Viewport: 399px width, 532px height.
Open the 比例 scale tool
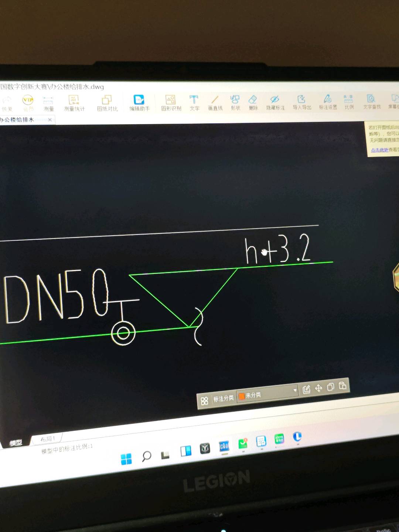349,102
